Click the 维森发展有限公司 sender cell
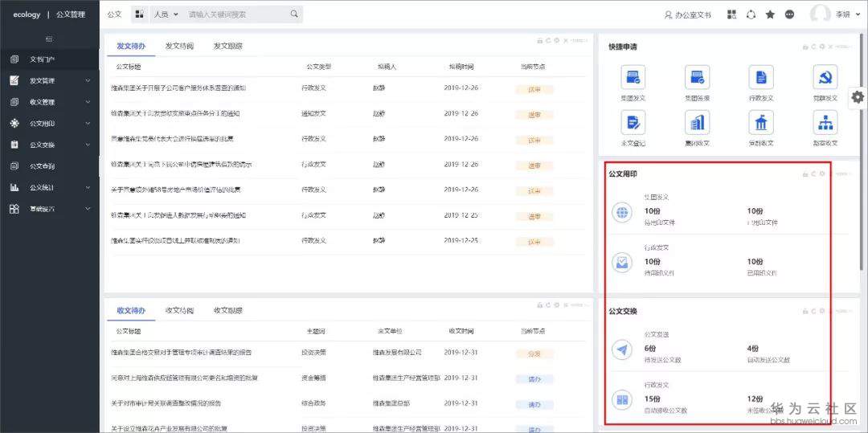868x433 pixels. click(398, 352)
